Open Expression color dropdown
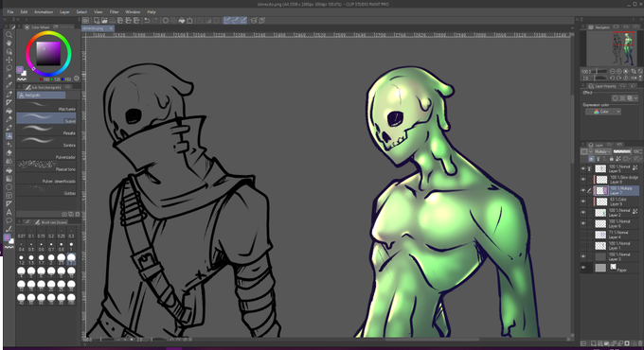This screenshot has height=350, width=644. point(603,112)
